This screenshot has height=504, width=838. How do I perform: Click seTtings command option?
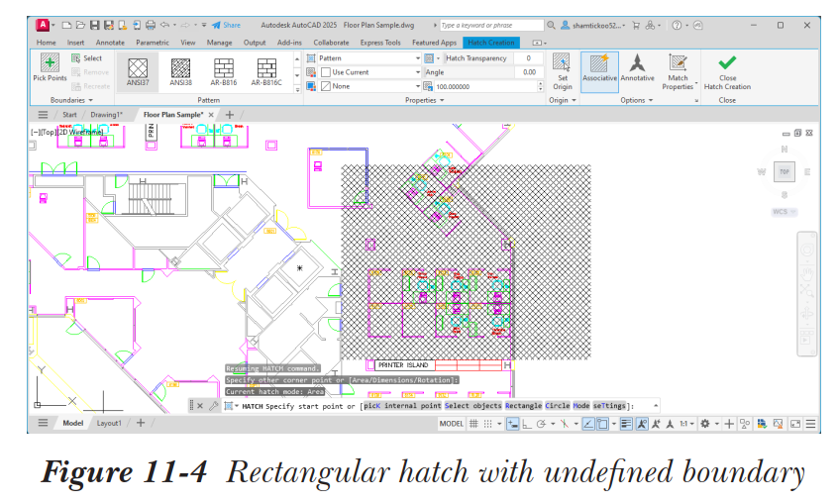[x=609, y=406]
